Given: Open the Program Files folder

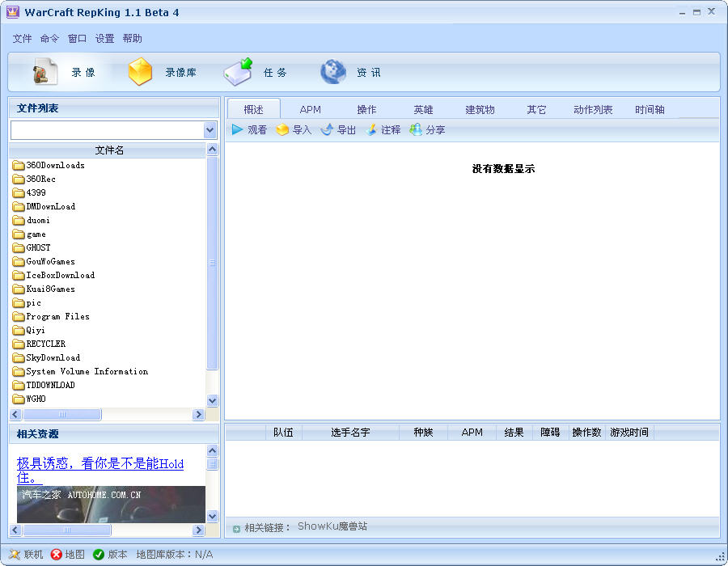Looking at the screenshot, I should click(57, 316).
